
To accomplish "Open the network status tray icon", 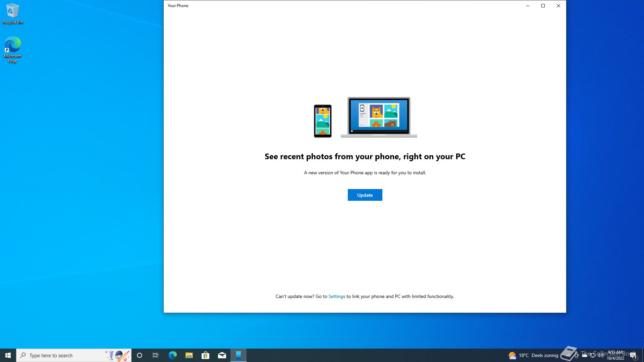I will [x=593, y=356].
